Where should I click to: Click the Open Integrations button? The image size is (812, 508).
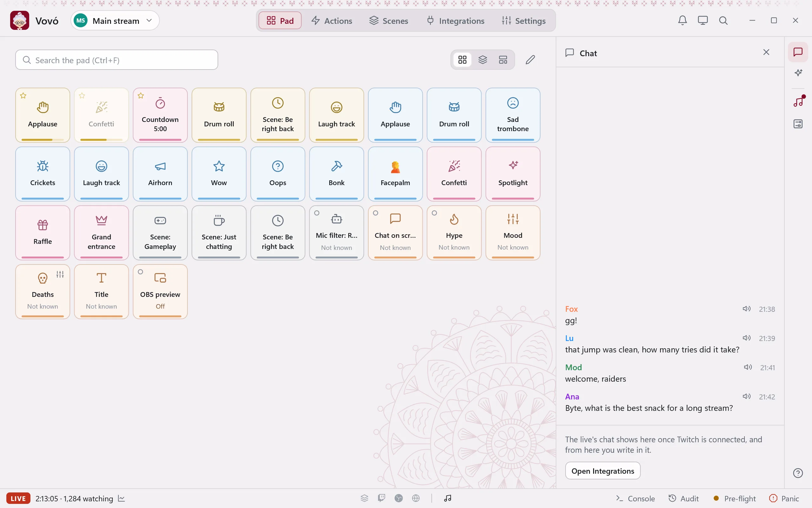(x=603, y=471)
